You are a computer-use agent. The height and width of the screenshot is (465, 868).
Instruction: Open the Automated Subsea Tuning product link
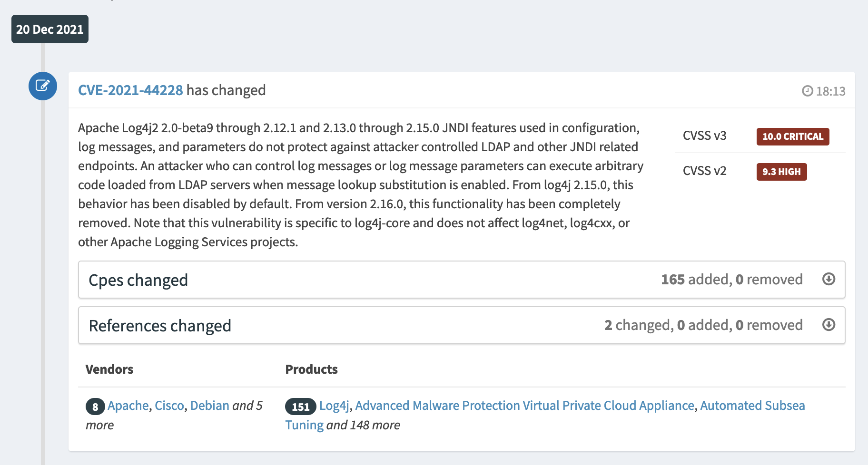point(752,406)
